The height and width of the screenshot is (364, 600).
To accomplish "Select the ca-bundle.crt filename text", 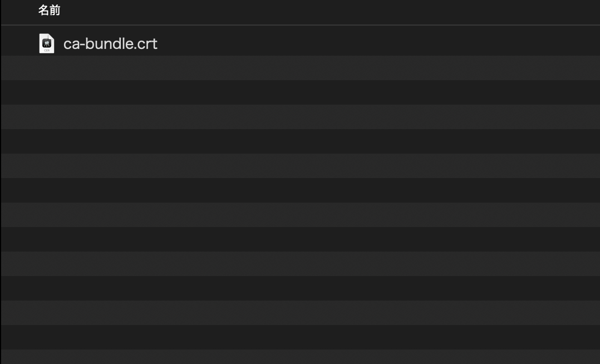I will [x=110, y=43].
